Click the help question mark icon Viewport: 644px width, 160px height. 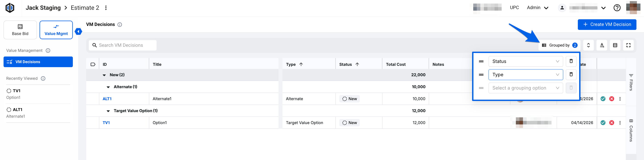[617, 8]
